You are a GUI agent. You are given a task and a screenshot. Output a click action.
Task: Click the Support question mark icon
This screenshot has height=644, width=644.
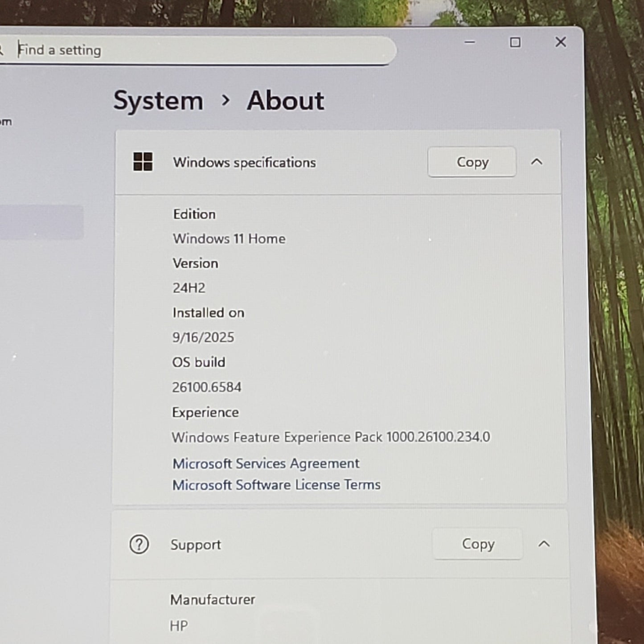(x=139, y=544)
